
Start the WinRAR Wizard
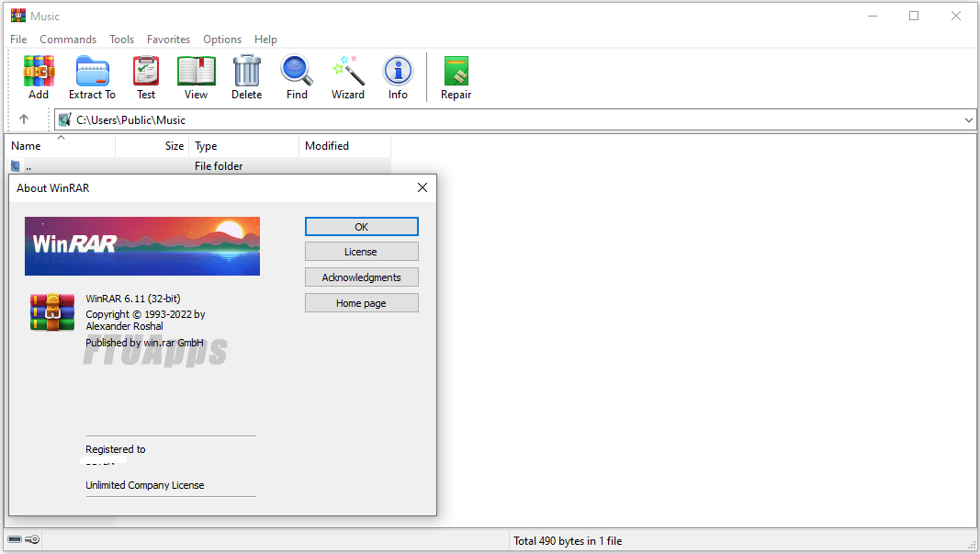(x=347, y=76)
